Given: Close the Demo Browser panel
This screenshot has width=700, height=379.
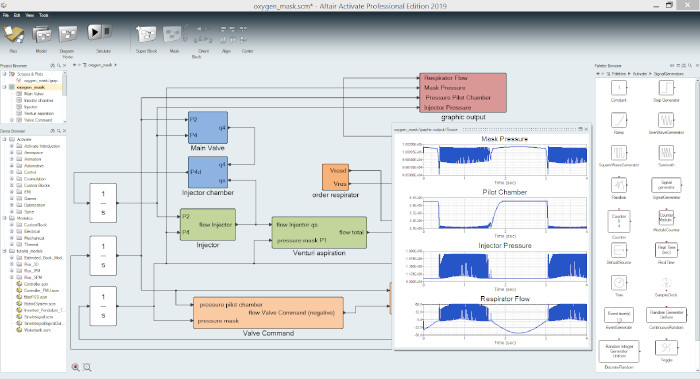Looking at the screenshot, I should click(x=65, y=131).
